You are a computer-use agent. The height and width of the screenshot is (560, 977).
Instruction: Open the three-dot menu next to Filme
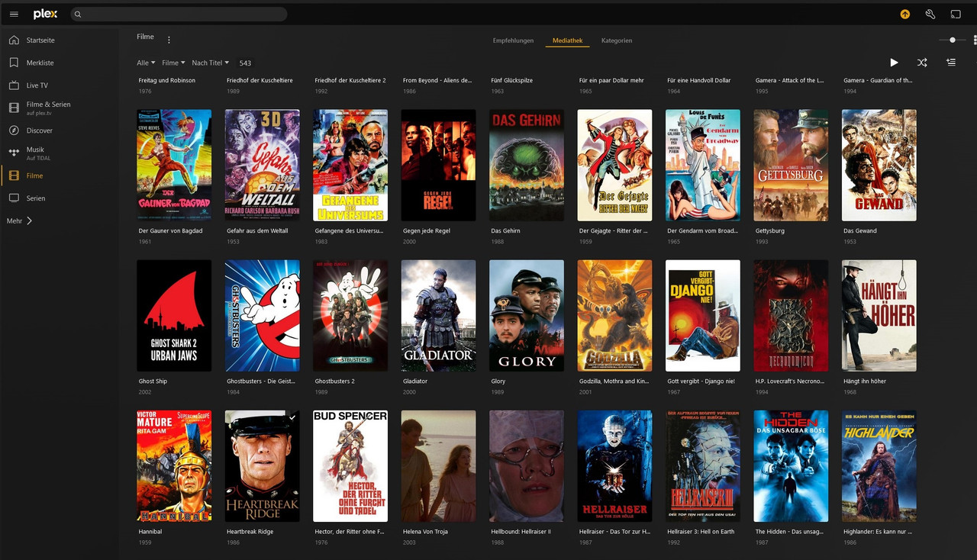(169, 40)
